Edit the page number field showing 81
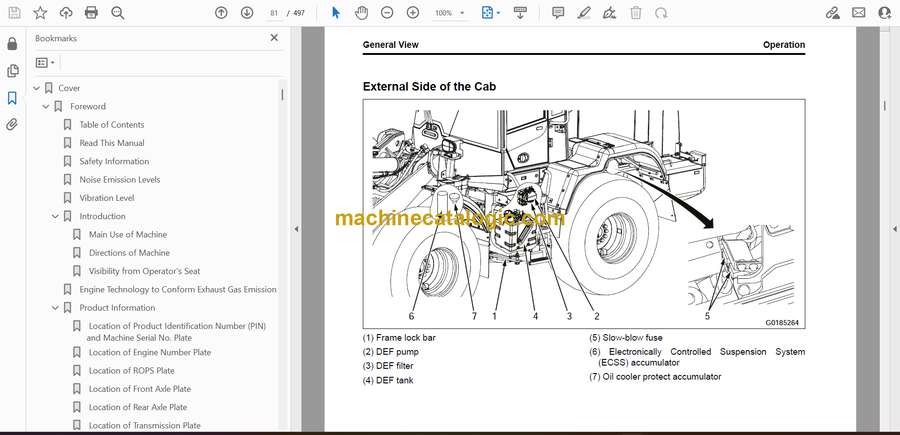The width and height of the screenshot is (900, 435). 274,13
